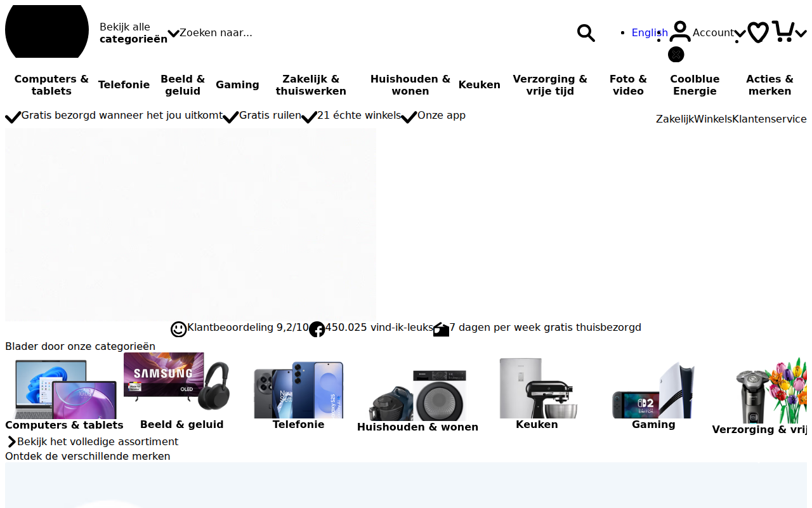Screen dimensions: 812x508
Task: Expand the chevron beside the cart
Action: pos(801,33)
